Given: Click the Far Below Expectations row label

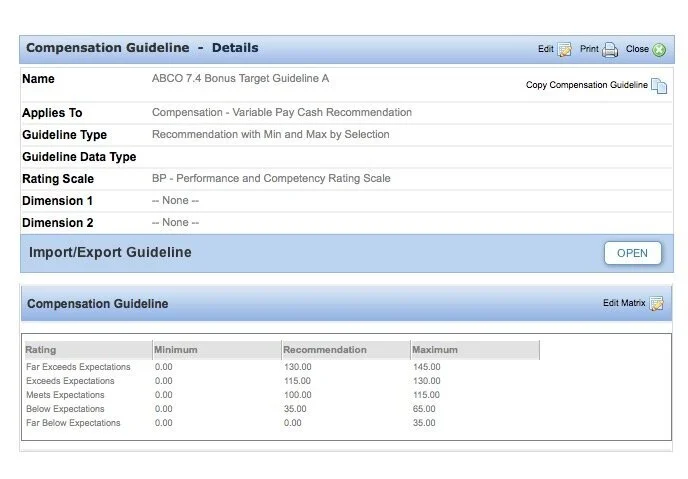Looking at the screenshot, I should click(73, 423).
